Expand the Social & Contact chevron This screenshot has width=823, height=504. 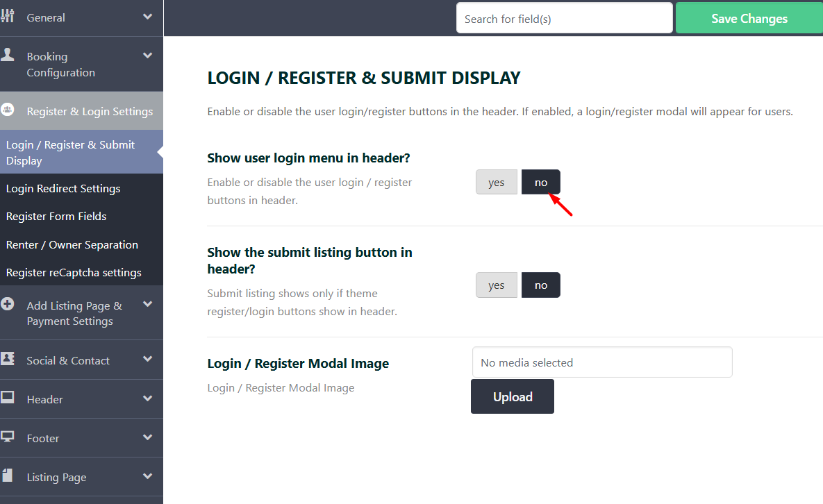[147, 359]
